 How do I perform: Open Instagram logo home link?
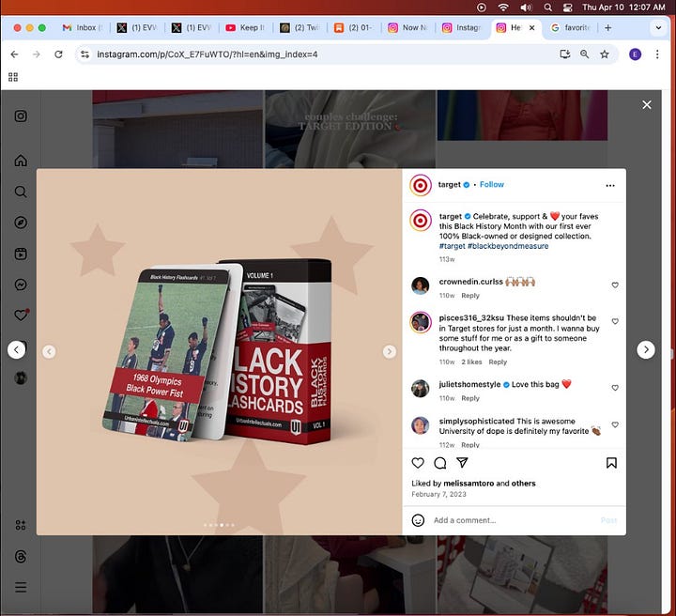point(21,115)
